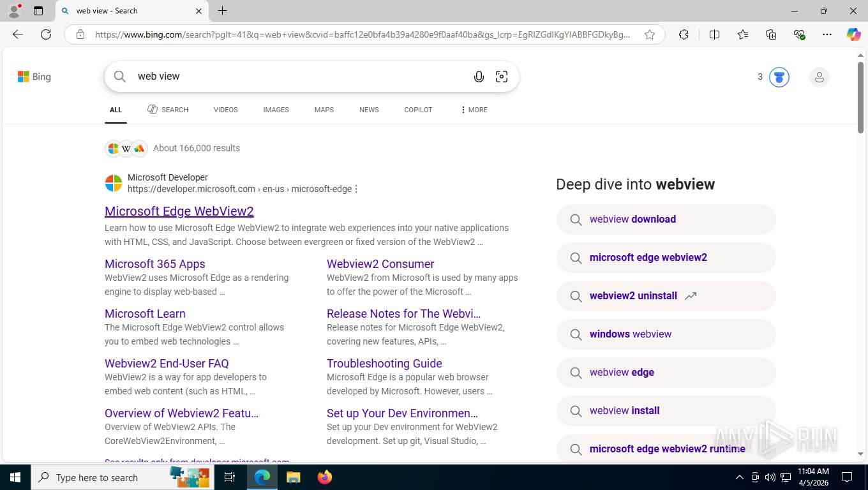Open Microsoft Edge taskbar icon
Screen dimensions: 868x490
(x=262, y=477)
